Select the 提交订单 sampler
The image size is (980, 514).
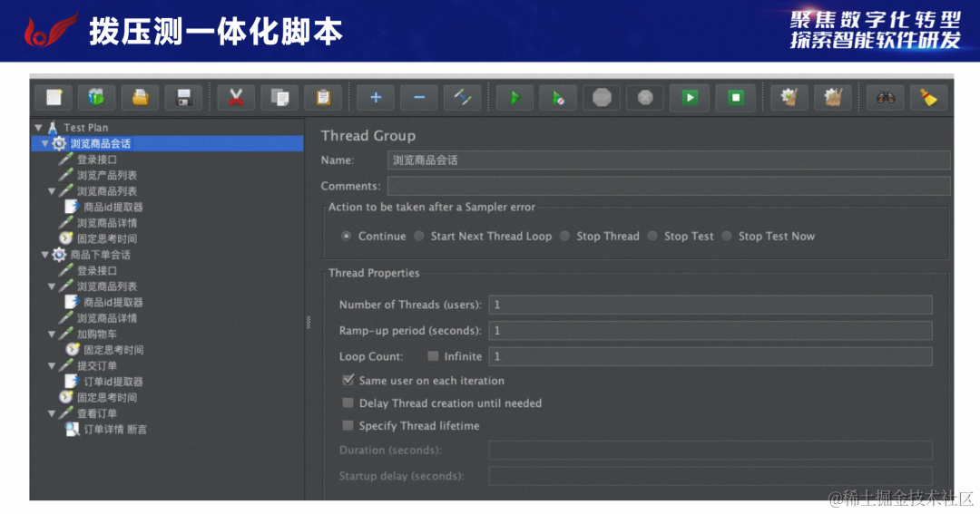point(97,366)
